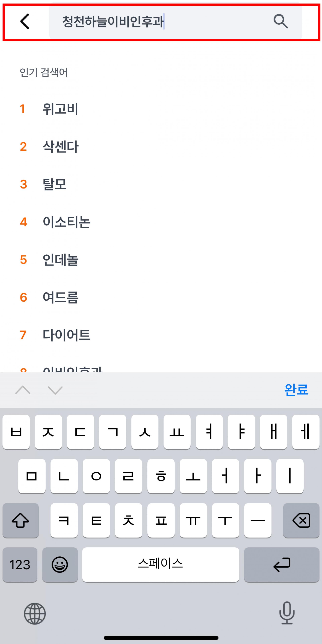This screenshot has width=322, height=644.
Task: Select popular search term 삭센다
Action: [x=61, y=147]
